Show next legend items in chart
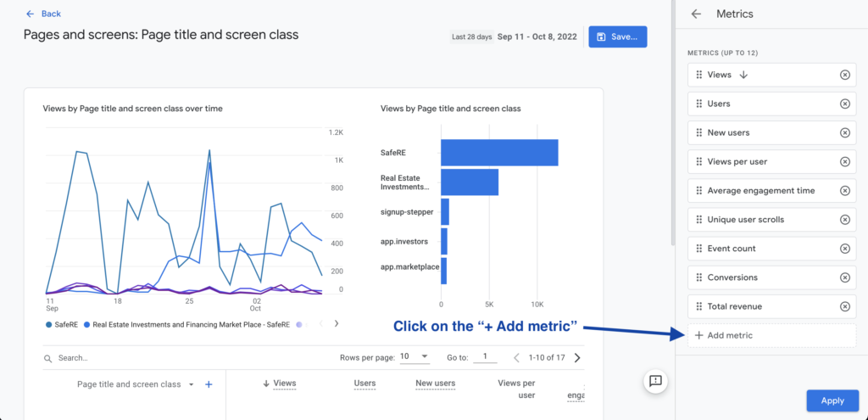The height and width of the screenshot is (420, 868). point(337,323)
